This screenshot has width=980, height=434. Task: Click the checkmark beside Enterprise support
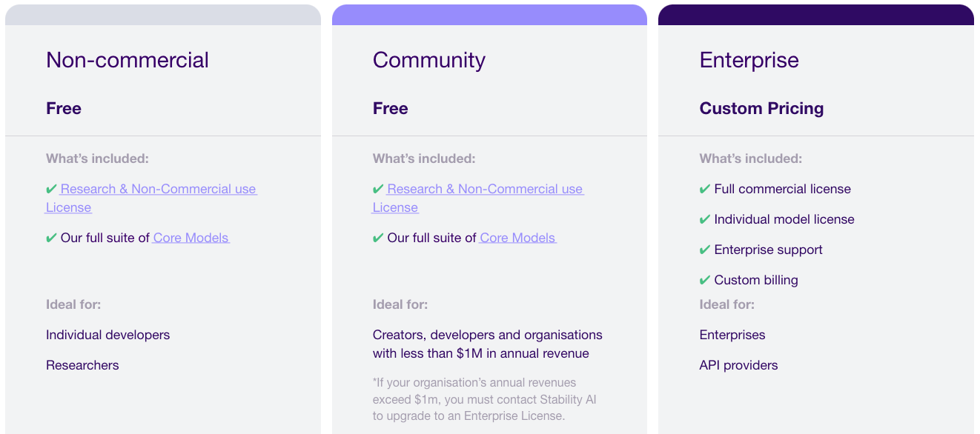[705, 250]
